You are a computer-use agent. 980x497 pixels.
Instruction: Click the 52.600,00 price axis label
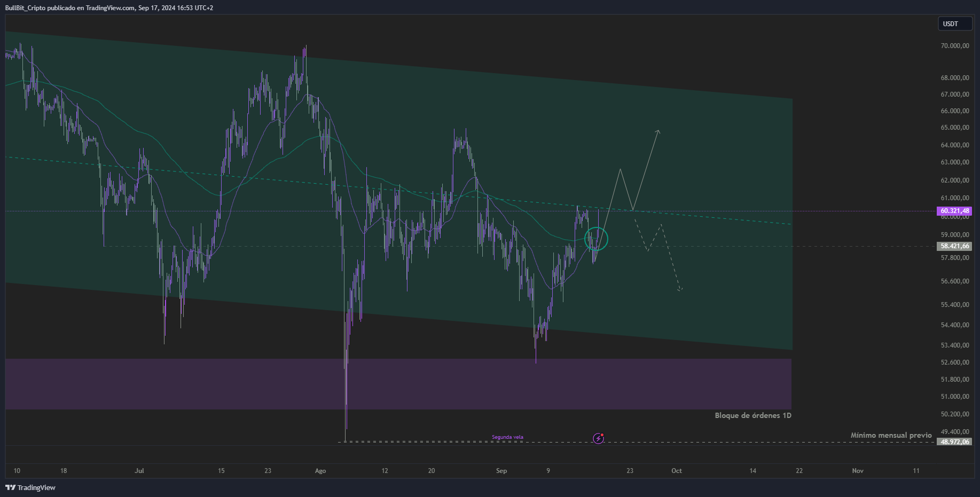tap(955, 362)
